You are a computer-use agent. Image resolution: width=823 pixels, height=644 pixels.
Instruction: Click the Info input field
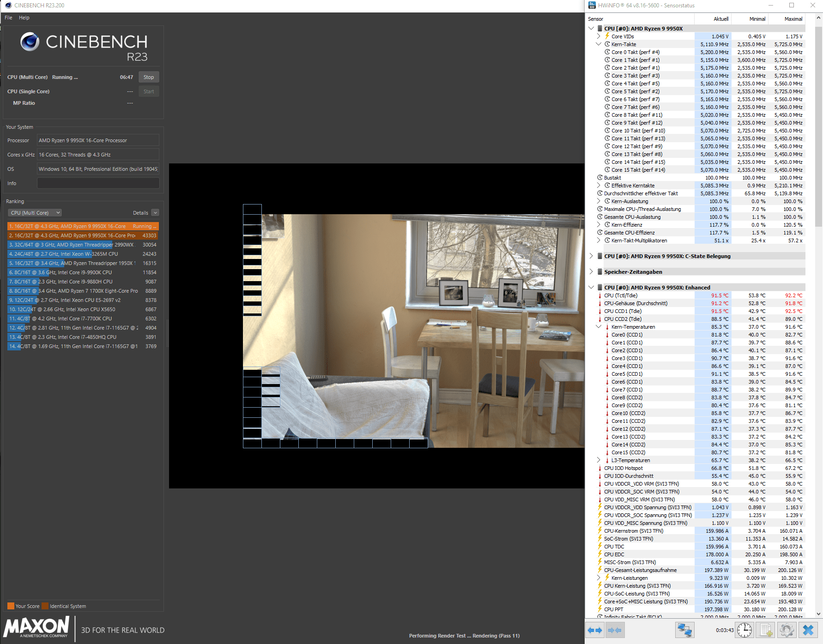click(x=98, y=183)
